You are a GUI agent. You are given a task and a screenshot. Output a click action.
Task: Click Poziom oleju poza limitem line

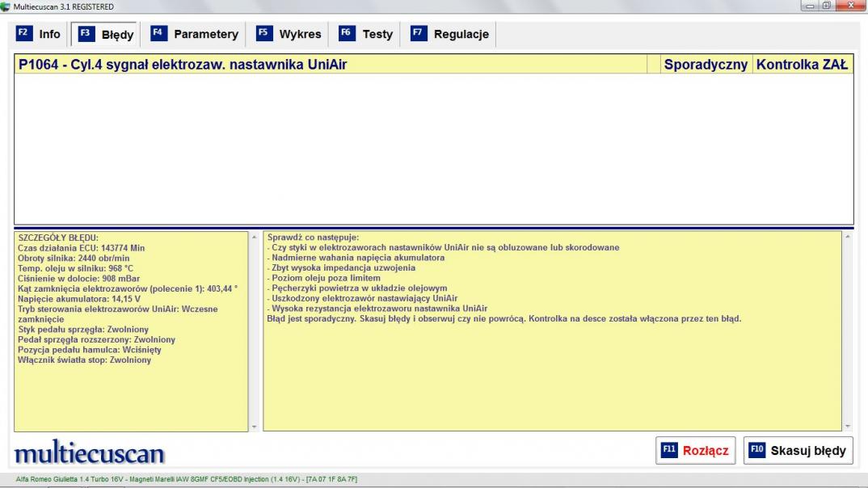324,278
